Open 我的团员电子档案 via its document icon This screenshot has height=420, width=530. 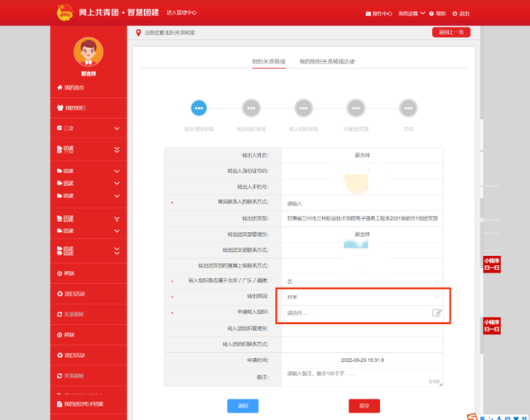(x=60, y=403)
